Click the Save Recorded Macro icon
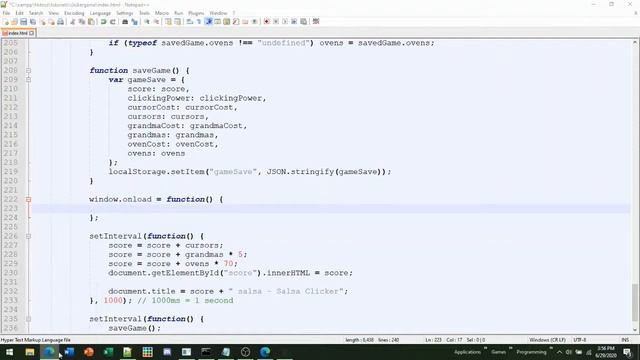 304,22
